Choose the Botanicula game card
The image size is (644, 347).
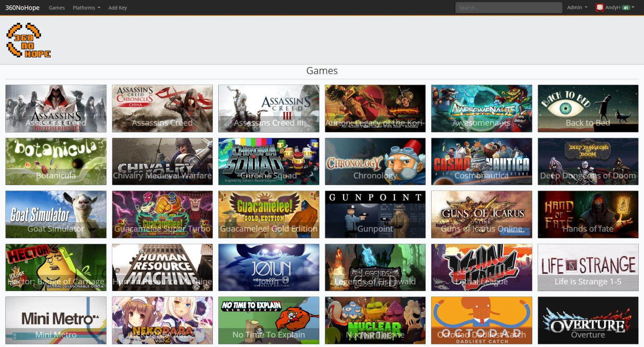pyautogui.click(x=56, y=161)
